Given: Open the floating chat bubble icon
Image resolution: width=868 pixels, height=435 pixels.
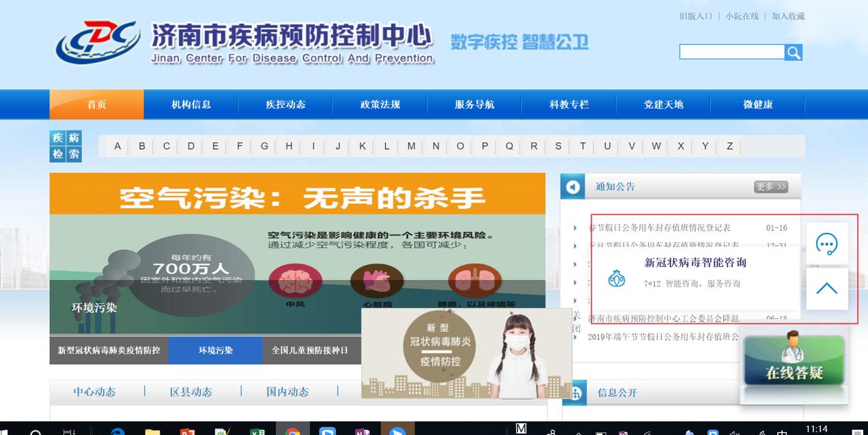Looking at the screenshot, I should (x=827, y=243).
